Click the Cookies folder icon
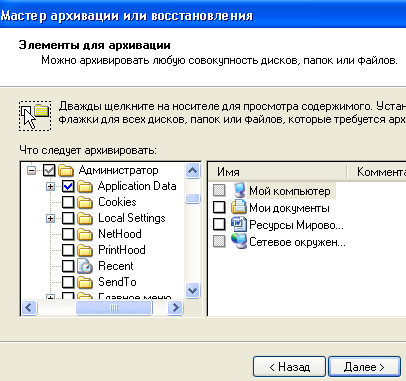This screenshot has height=381, width=406. click(x=85, y=202)
